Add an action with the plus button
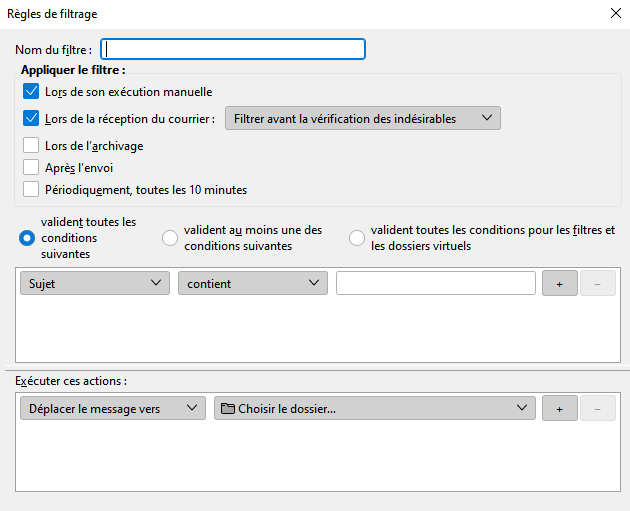Image resolution: width=630 pixels, height=511 pixels. 560,409
